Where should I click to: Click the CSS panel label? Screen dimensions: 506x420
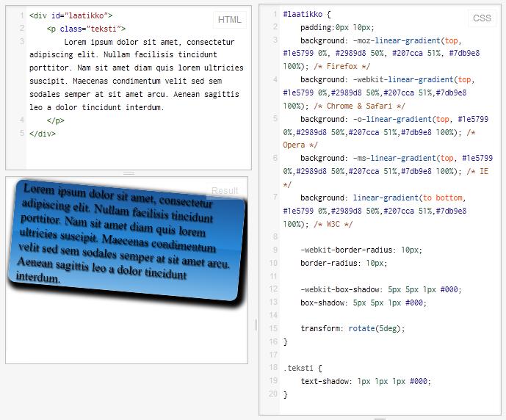pos(482,18)
